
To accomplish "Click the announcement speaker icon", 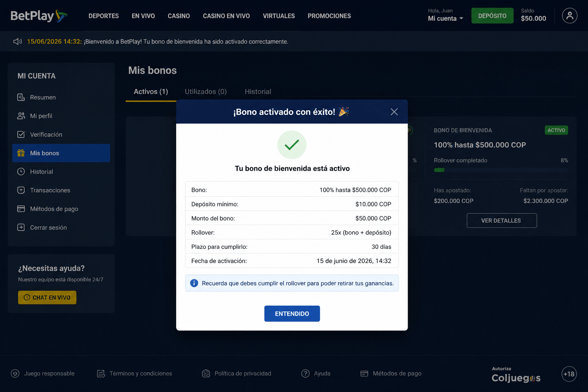I will click(18, 41).
